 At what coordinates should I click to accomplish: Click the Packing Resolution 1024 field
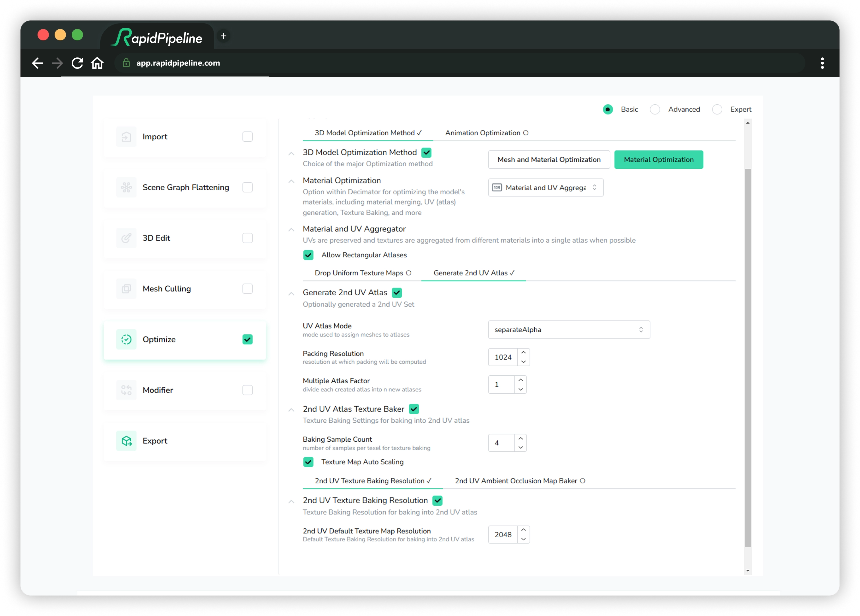pos(503,357)
